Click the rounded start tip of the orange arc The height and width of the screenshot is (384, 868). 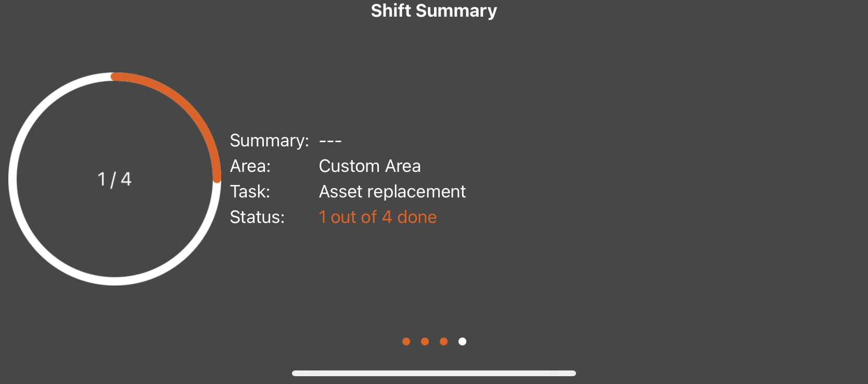point(115,77)
